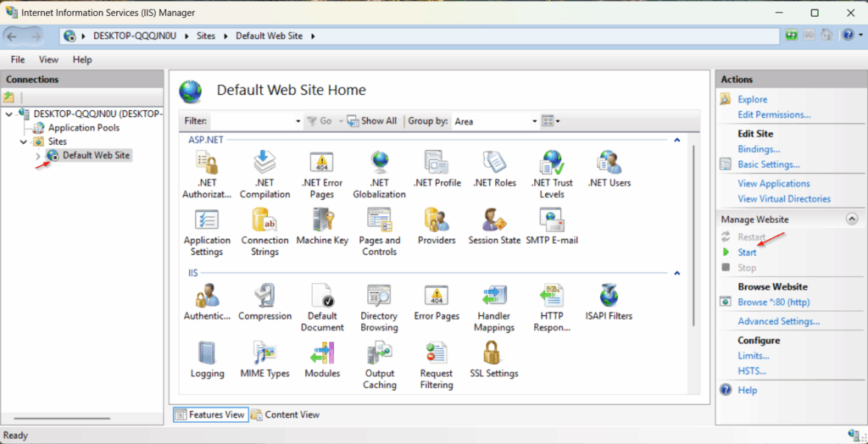Open Bindings under Edit Site
This screenshot has height=444, width=868.
(x=759, y=149)
